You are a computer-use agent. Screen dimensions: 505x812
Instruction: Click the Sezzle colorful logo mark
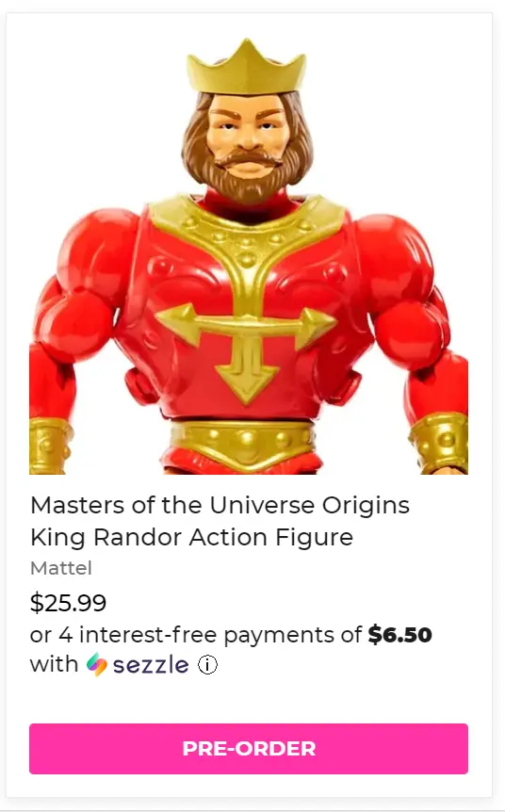(x=97, y=664)
